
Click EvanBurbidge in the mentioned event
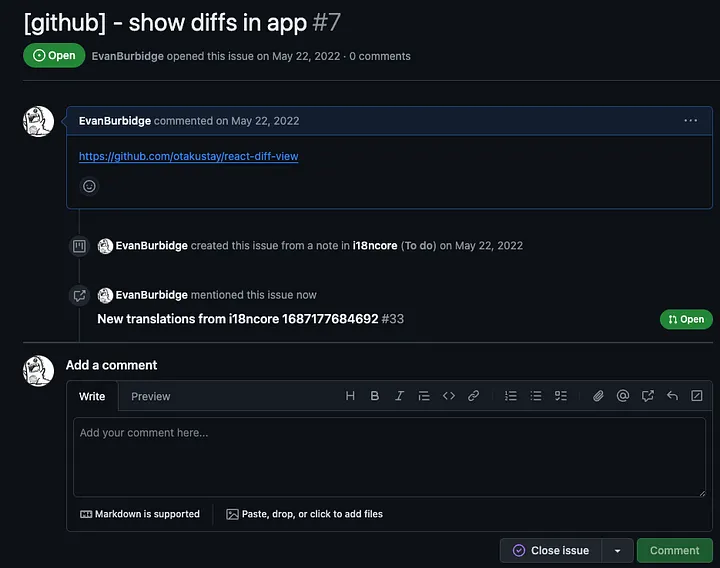coord(152,295)
